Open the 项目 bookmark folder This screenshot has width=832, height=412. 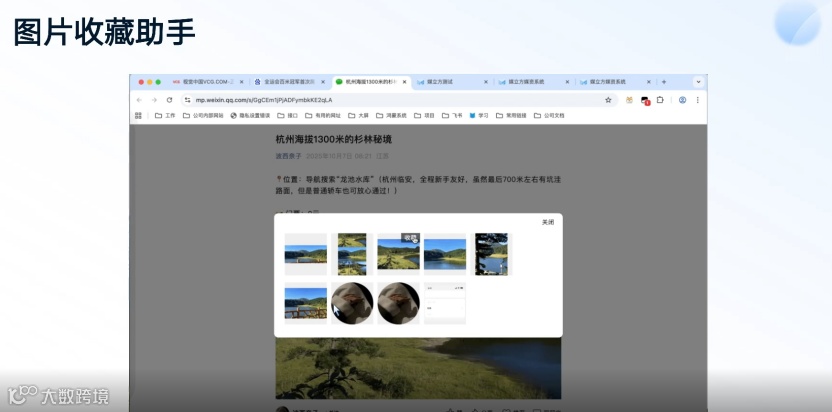424,115
